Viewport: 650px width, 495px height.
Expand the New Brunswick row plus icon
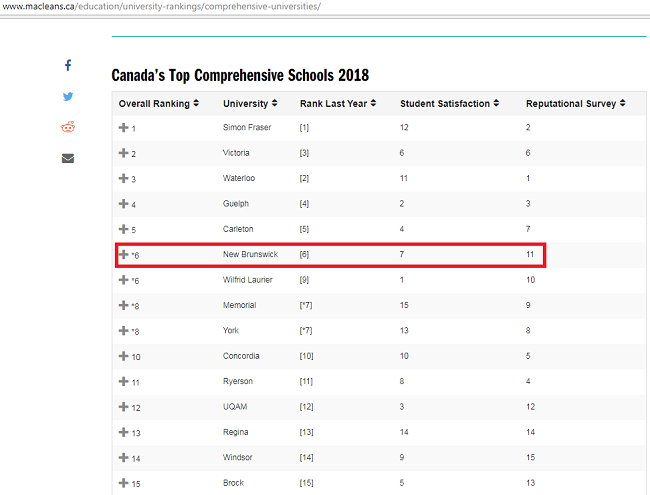pyautogui.click(x=123, y=255)
